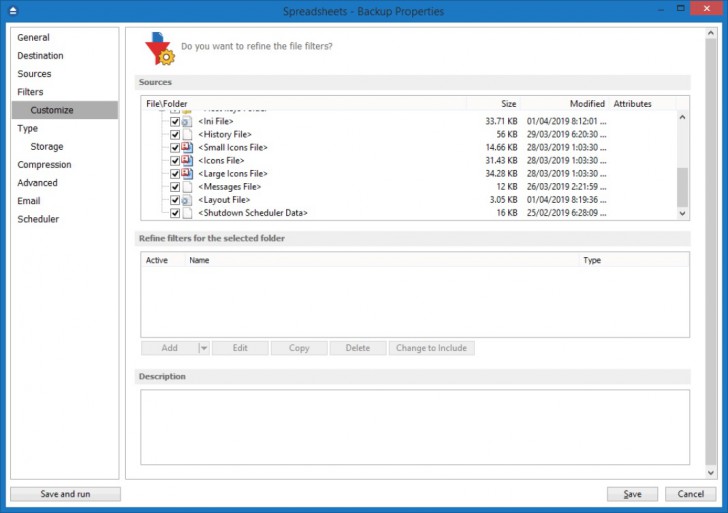Click the Copy filter button
The height and width of the screenshot is (513, 728).
click(299, 348)
